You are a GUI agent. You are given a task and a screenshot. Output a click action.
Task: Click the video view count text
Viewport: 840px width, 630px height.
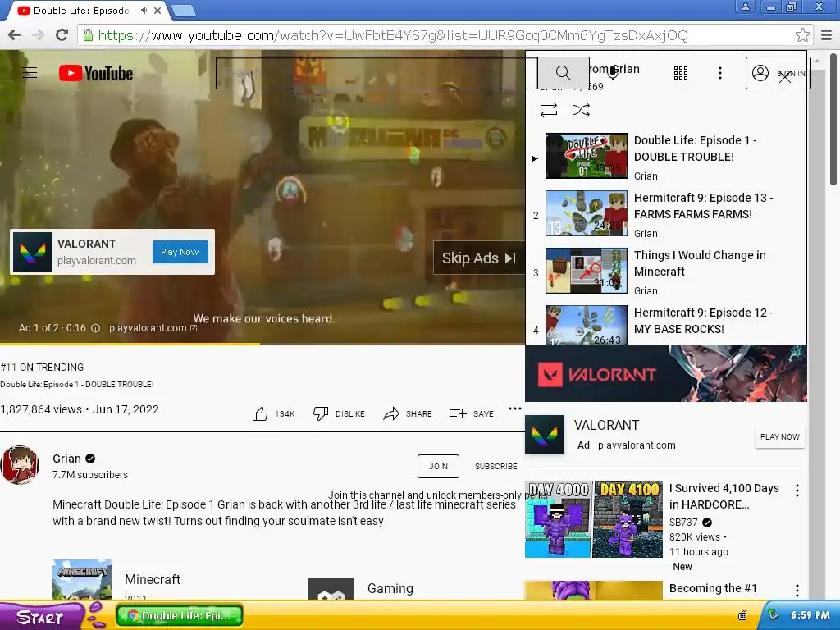pyautogui.click(x=41, y=409)
